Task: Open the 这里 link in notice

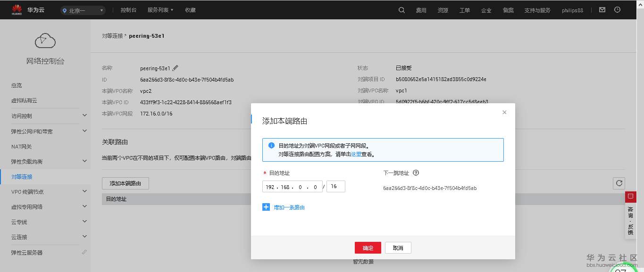Action: tap(356, 154)
